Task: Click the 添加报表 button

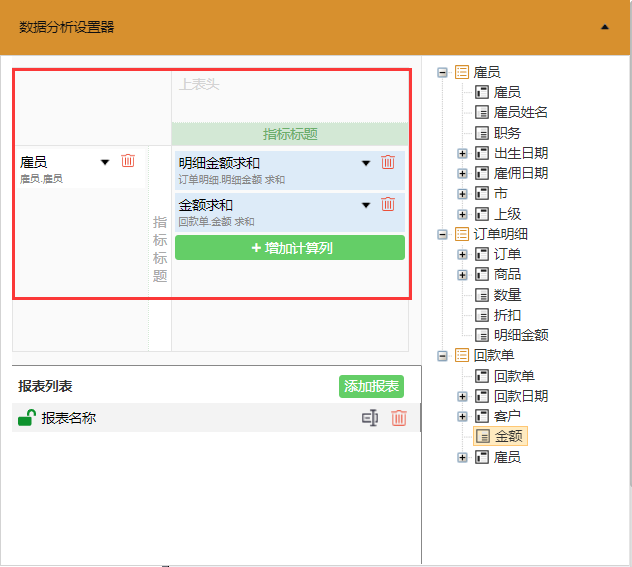Action: point(371,386)
